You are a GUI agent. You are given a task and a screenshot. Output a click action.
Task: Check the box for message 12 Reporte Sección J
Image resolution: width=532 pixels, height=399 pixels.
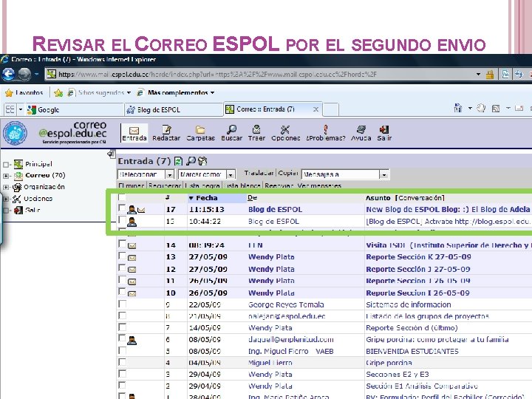click(122, 268)
